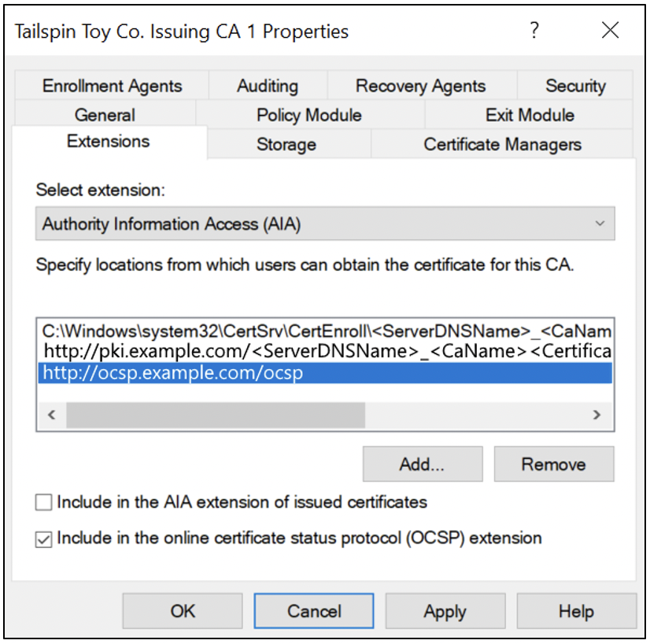The width and height of the screenshot is (650, 644).
Task: Click the left arrow of the horizontal scrollbar
Action: click(52, 414)
